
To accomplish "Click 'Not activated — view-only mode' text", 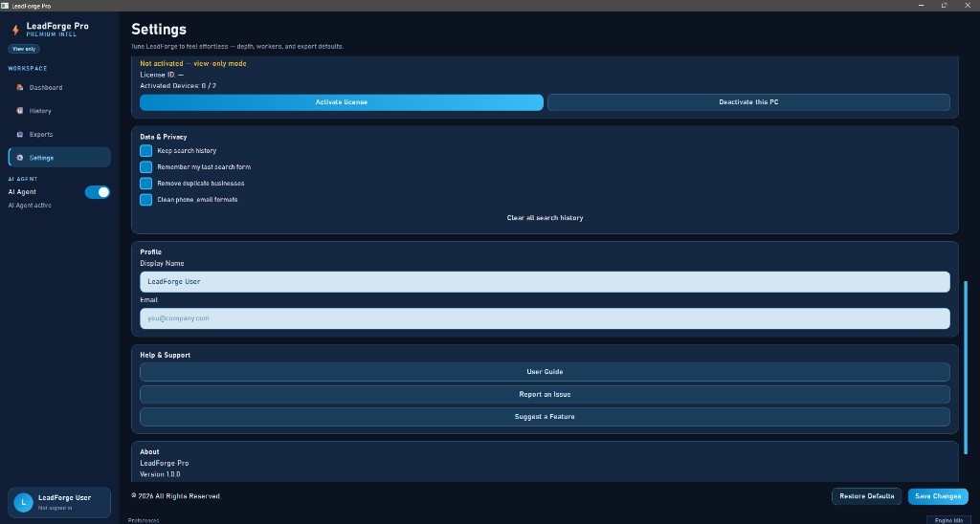I will pyautogui.click(x=193, y=64).
